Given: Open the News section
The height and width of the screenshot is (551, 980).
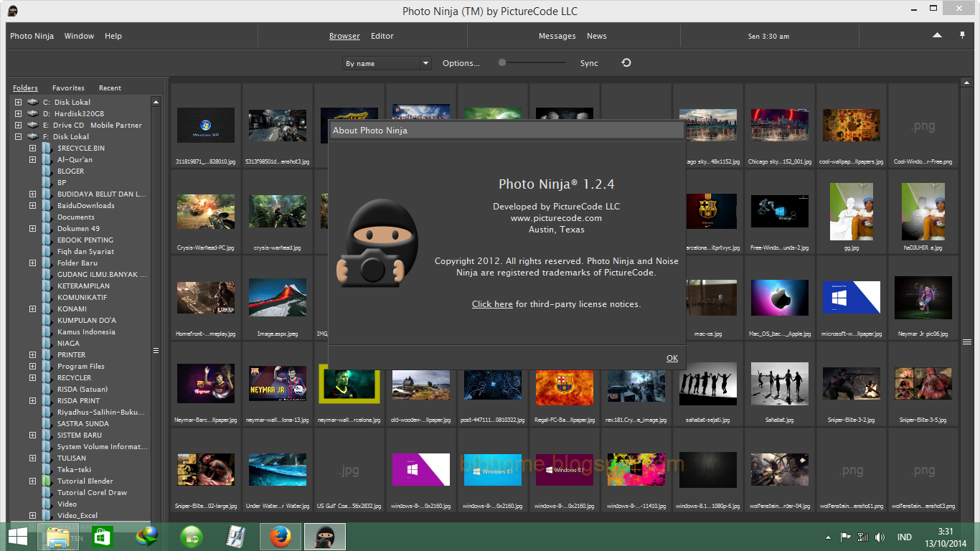Looking at the screenshot, I should click(597, 36).
